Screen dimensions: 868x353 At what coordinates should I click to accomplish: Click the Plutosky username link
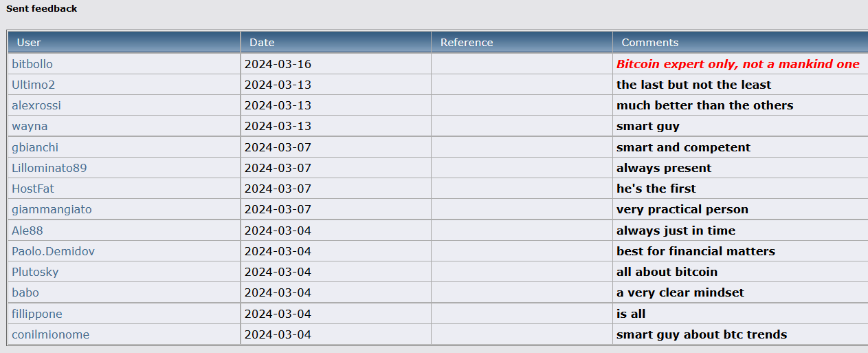coord(35,272)
